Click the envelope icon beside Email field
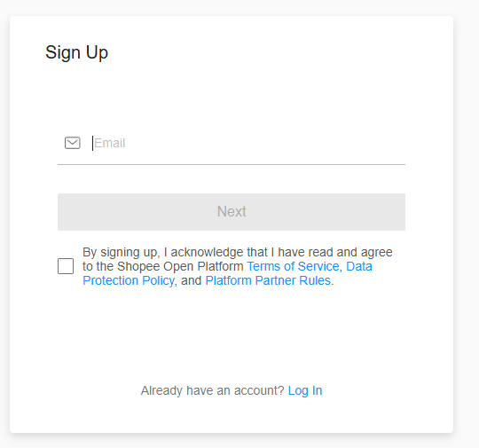Viewport: 479px width, 448px height. pos(73,143)
